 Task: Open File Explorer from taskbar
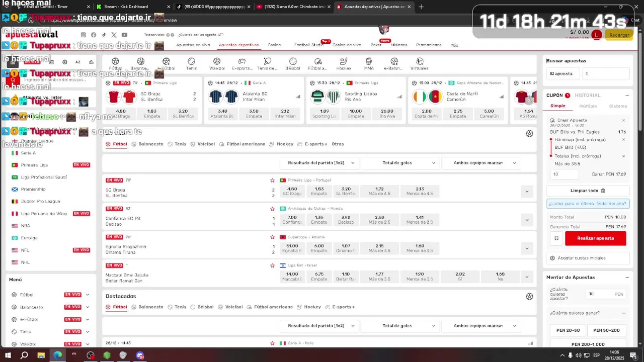41,355
